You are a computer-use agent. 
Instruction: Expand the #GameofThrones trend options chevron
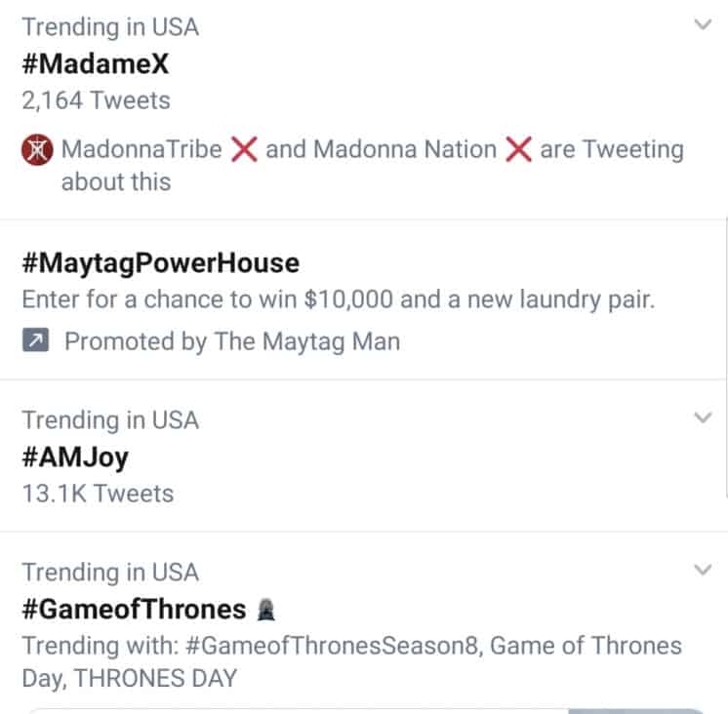click(x=702, y=571)
